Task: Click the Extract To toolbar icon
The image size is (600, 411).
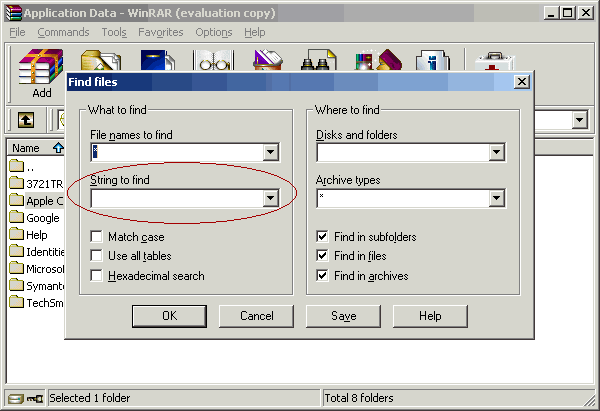Action: [x=101, y=60]
